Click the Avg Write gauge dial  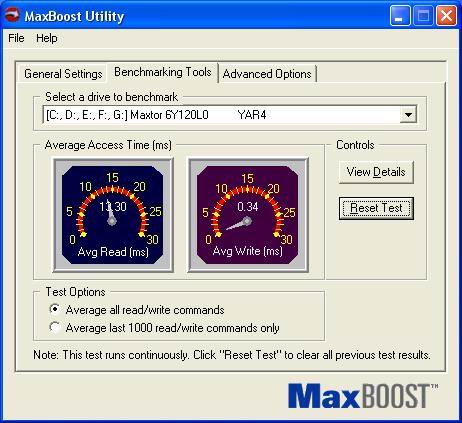tap(248, 215)
